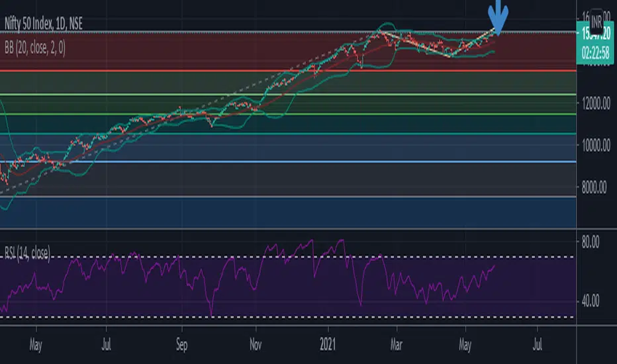
Task: Click the Sep time axis label
Action: [182, 345]
